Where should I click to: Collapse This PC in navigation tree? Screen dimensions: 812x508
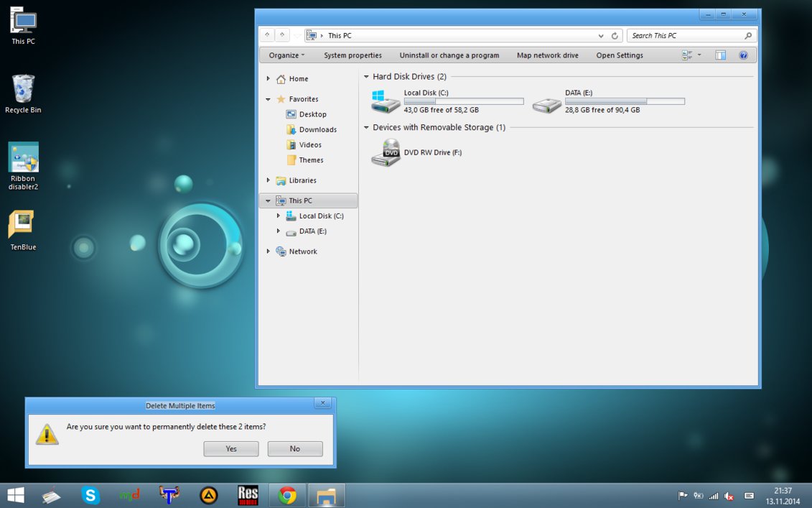269,200
